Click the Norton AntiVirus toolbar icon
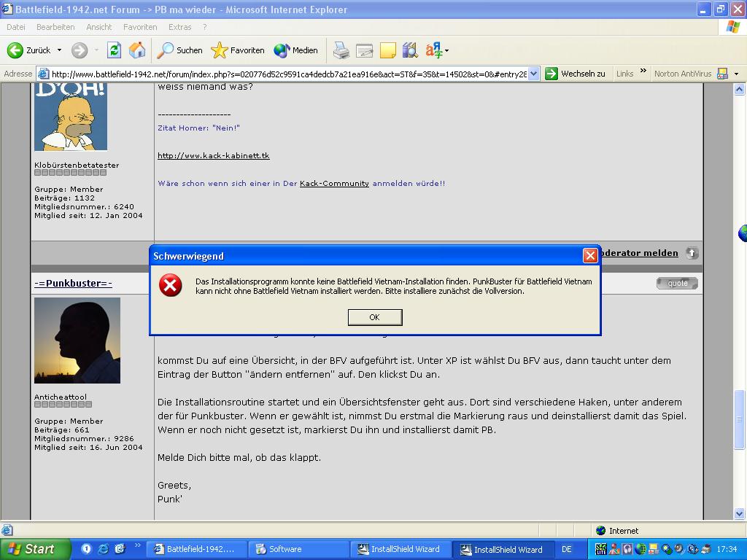Screen dimensions: 747x560 click(723, 74)
